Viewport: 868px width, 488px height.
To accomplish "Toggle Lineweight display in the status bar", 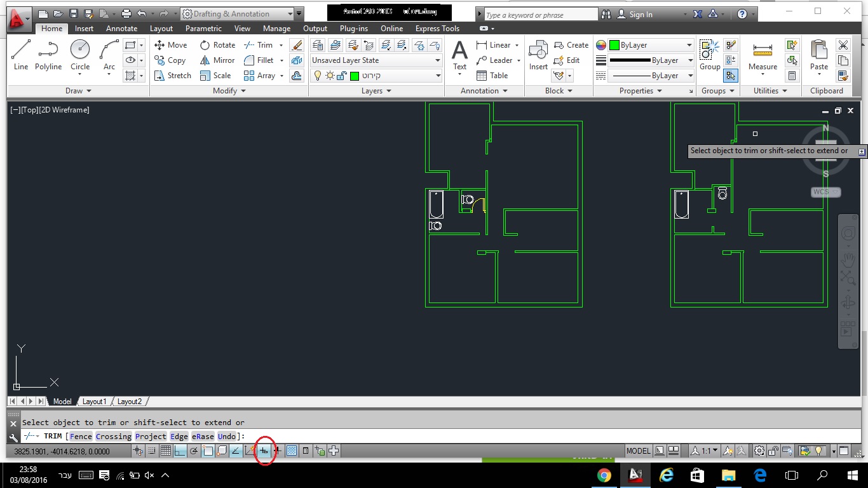I will point(278,451).
